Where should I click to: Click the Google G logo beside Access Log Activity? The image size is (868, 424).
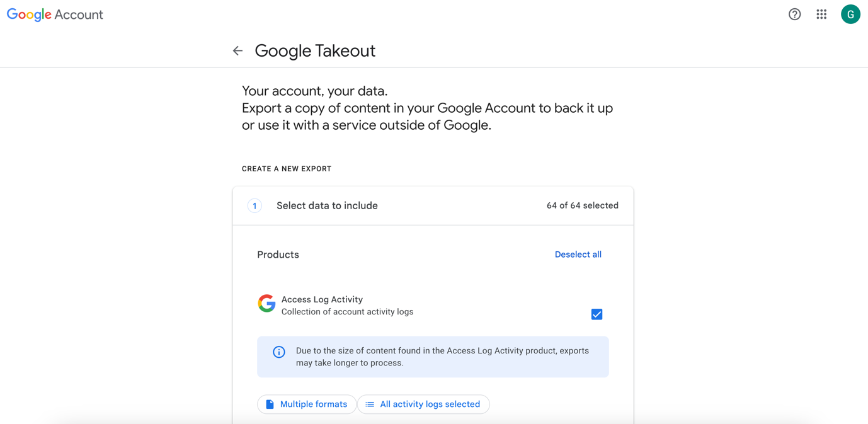tap(266, 304)
